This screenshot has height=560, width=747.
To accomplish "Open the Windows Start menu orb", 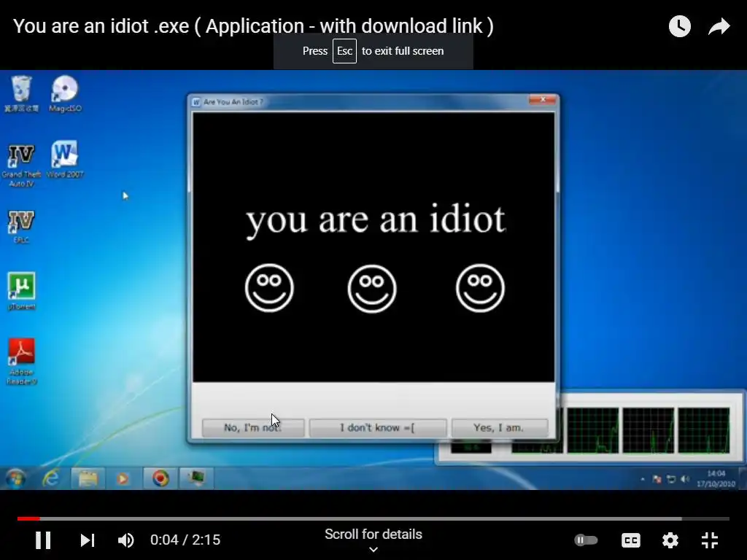I will click(x=15, y=478).
